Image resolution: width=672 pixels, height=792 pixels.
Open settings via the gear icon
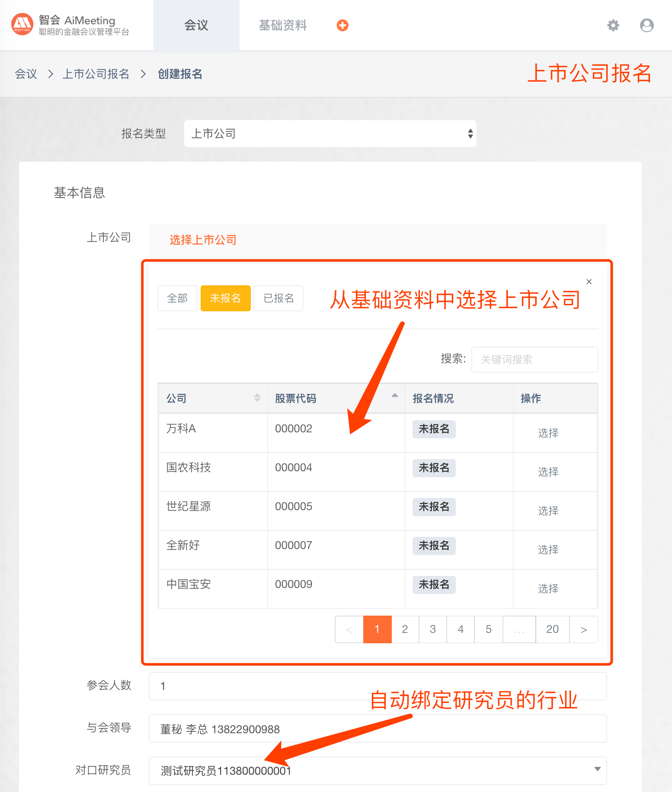pos(613,26)
